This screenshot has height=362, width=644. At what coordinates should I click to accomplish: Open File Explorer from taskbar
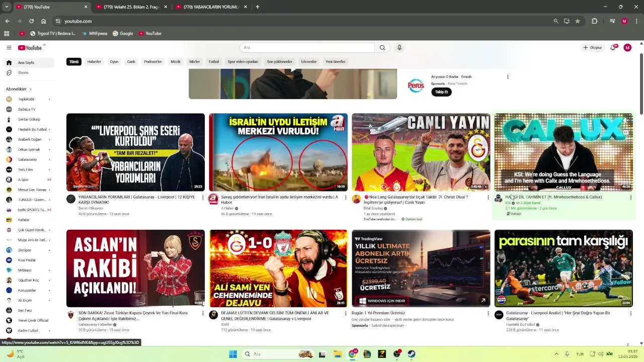[x=338, y=354]
